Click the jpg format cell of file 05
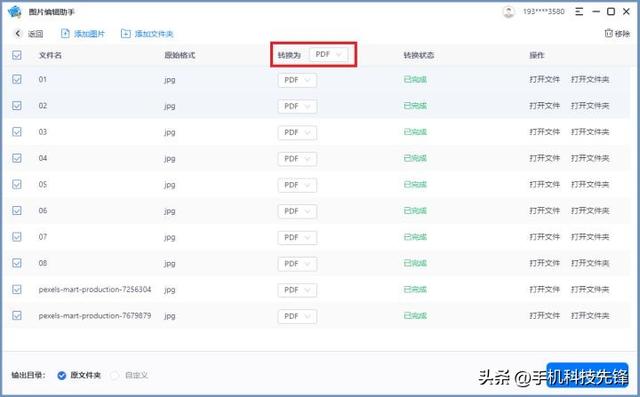The width and height of the screenshot is (640, 397). point(170,185)
